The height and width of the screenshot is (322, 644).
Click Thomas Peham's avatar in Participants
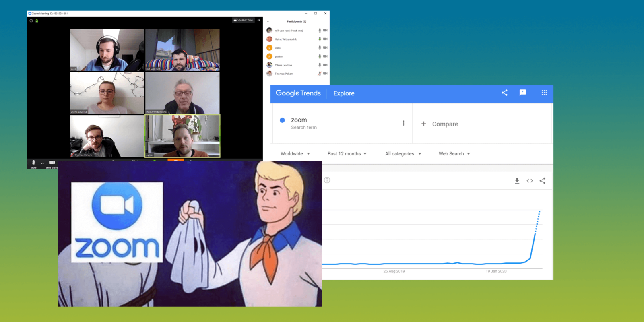pyautogui.click(x=269, y=74)
